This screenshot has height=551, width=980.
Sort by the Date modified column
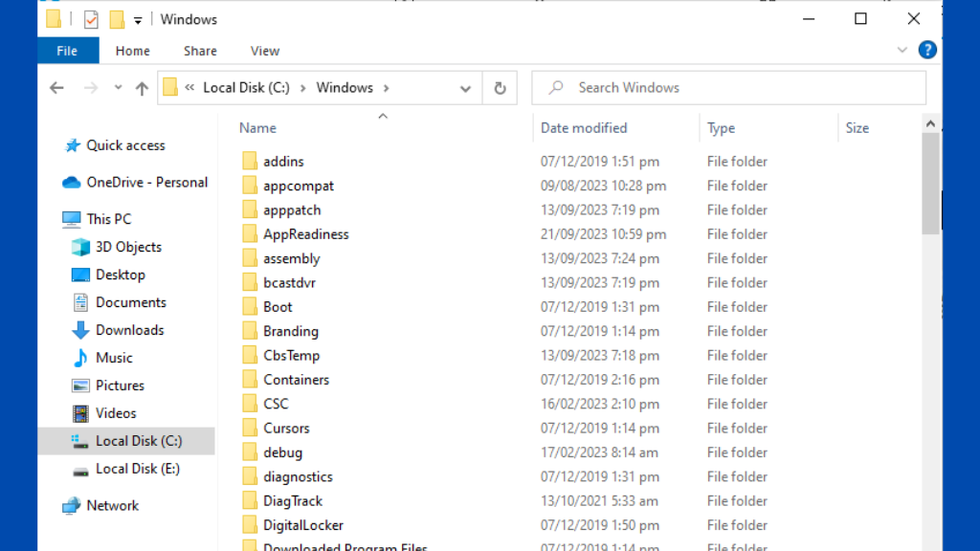click(x=584, y=128)
